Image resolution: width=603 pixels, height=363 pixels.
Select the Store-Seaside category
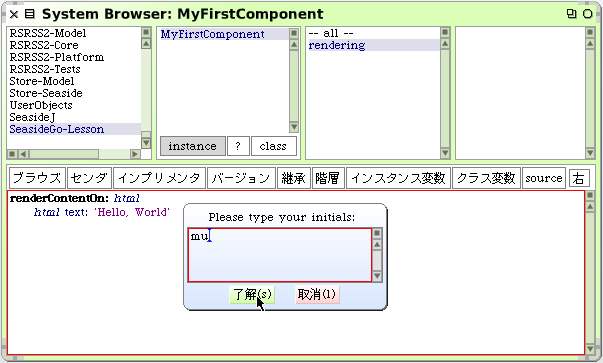point(46,93)
